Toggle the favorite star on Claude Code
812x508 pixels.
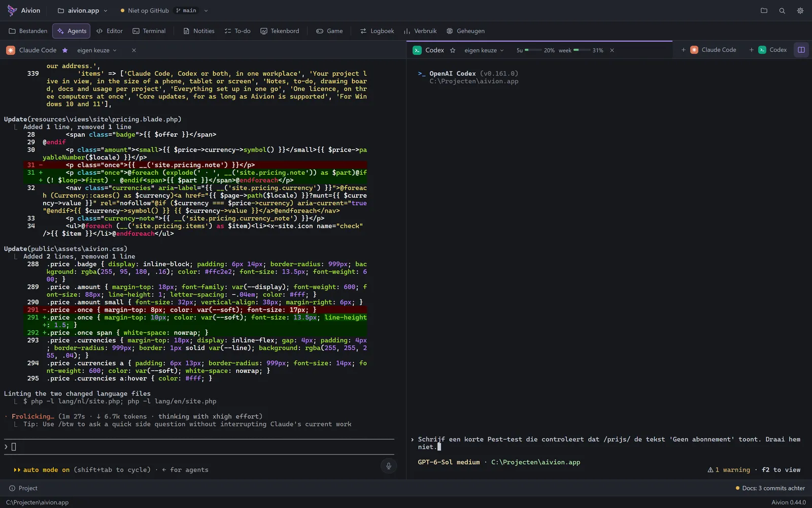click(x=65, y=50)
